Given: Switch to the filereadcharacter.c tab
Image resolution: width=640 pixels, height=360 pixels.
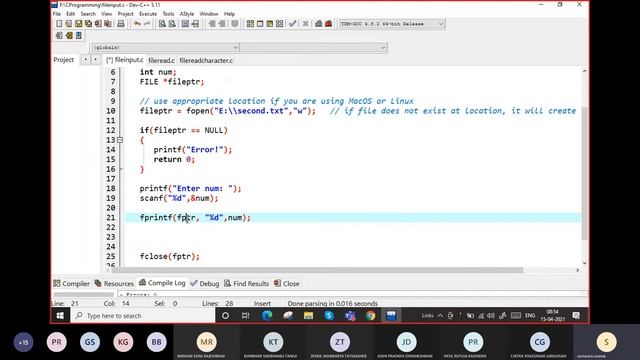Looking at the screenshot, I should coord(206,60).
